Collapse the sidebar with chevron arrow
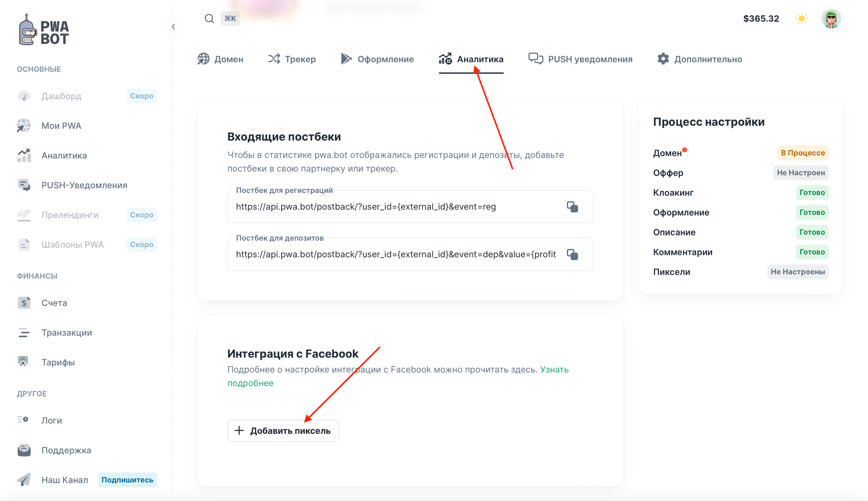 (x=173, y=27)
